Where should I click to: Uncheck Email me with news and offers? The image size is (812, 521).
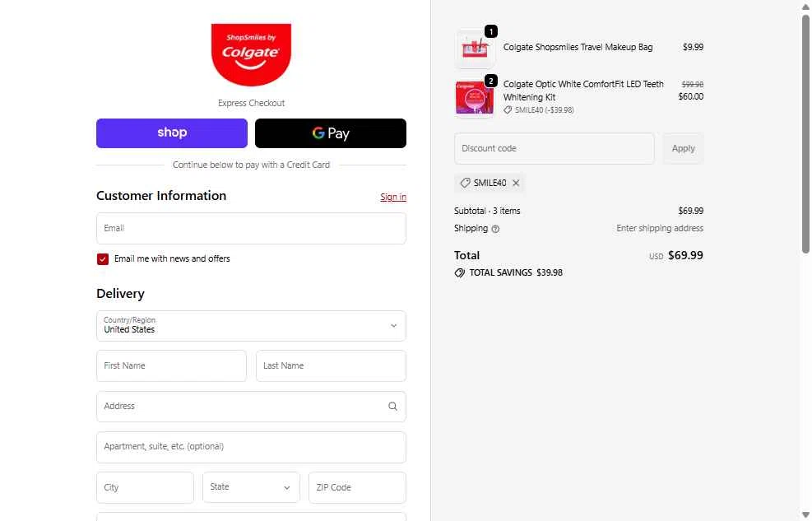103,259
